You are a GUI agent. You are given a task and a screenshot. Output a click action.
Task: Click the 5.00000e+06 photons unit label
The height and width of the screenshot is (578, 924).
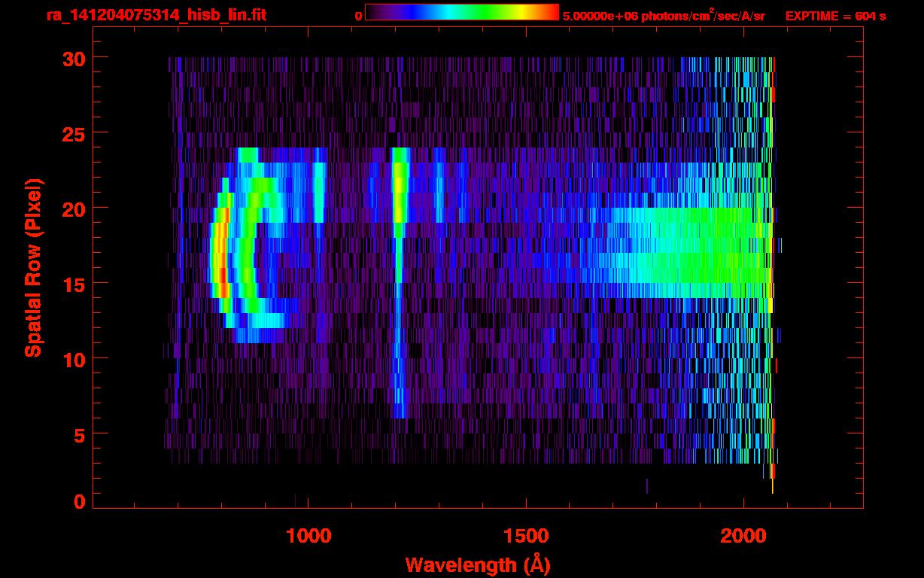(x=664, y=16)
